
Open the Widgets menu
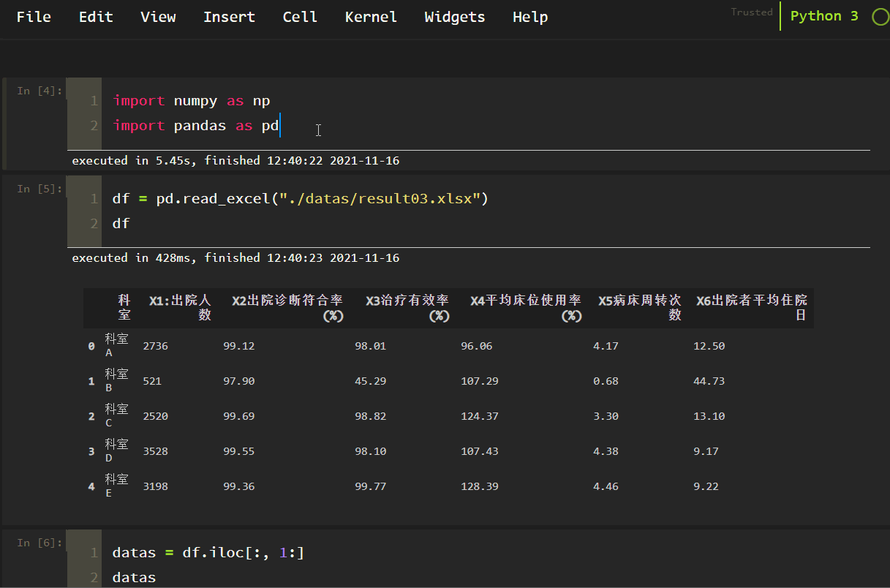click(x=454, y=17)
